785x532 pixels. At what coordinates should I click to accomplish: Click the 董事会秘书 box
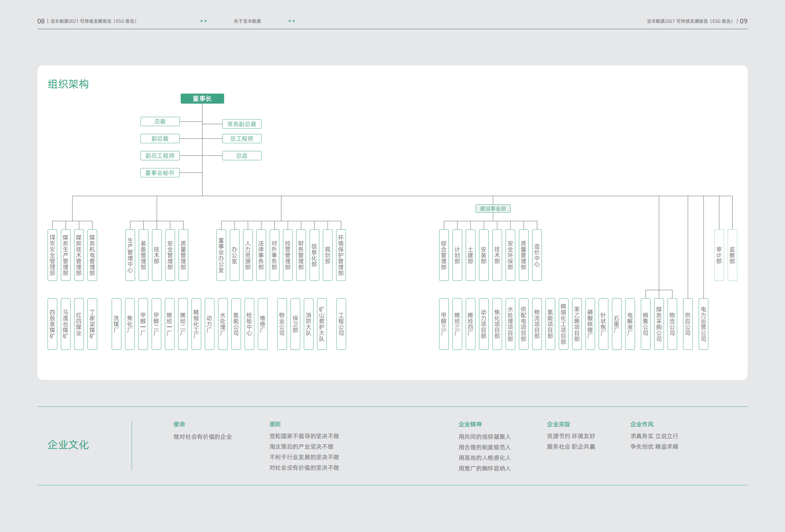160,173
